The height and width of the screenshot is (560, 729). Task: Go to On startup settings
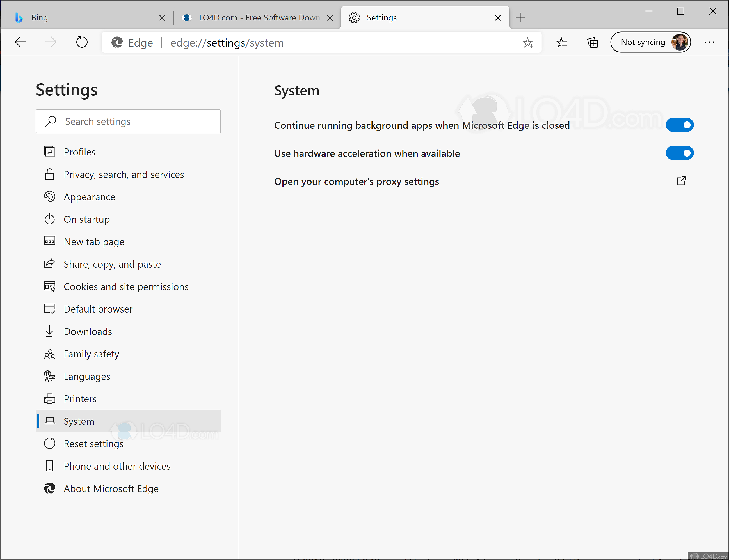tap(87, 219)
